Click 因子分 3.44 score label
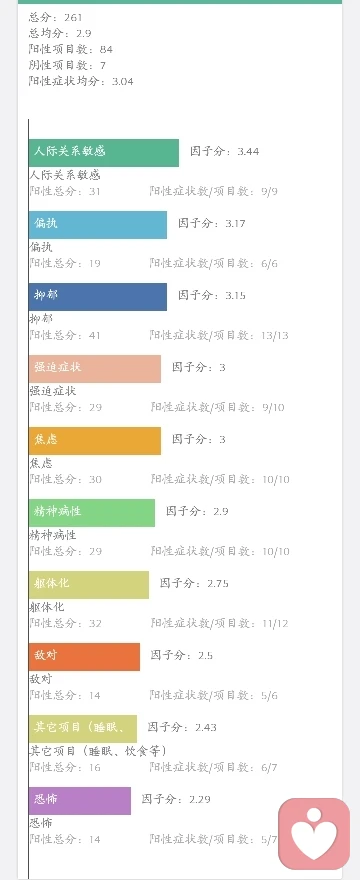The height and width of the screenshot is (880, 360). coord(225,152)
